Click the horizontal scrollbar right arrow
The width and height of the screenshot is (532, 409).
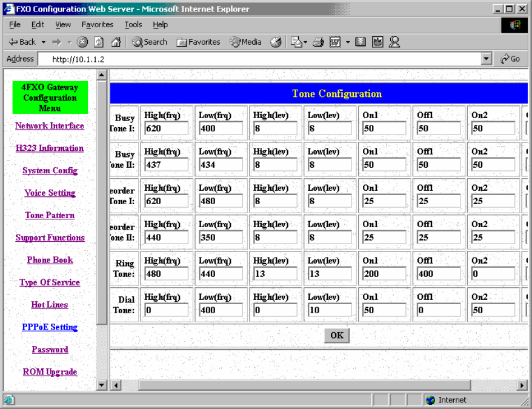522,385
